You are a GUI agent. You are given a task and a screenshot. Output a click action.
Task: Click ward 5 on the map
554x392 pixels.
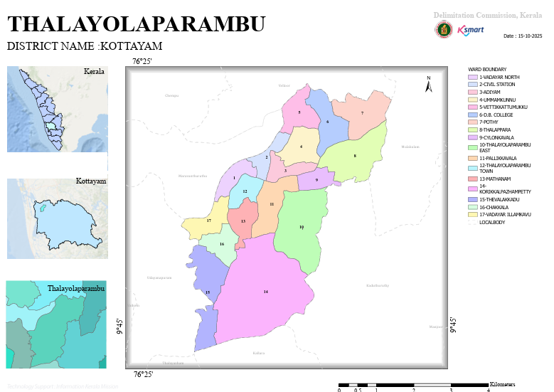coord(299,112)
